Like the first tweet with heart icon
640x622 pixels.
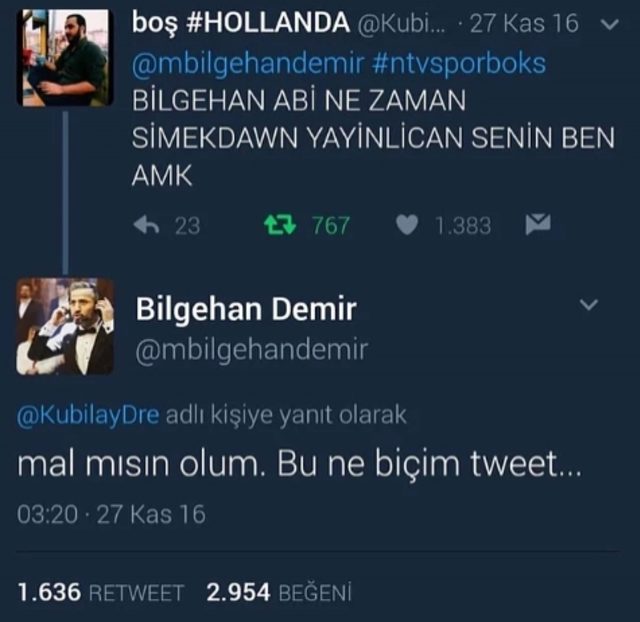(x=407, y=225)
